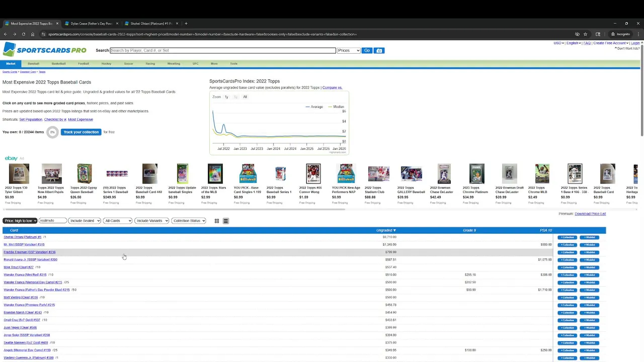Image resolution: width=644 pixels, height=362 pixels.
Task: Open the English language dropdown
Action: 574,43
